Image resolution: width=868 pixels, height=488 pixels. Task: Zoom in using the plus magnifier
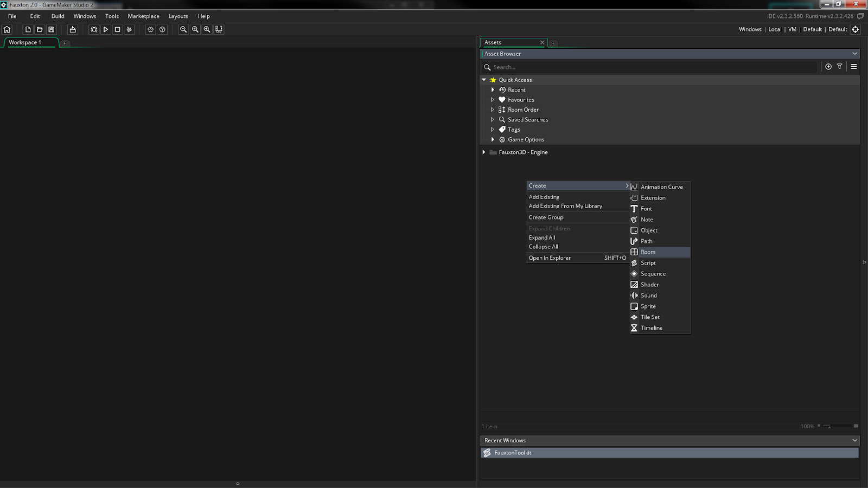[207, 29]
